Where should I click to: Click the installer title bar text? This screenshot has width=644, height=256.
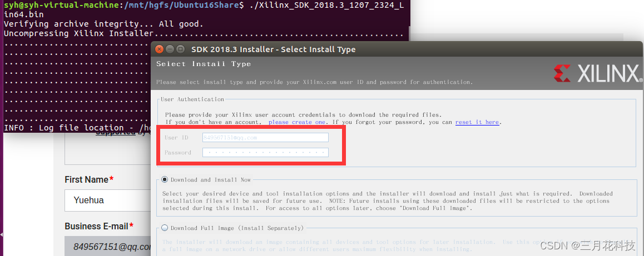[273, 49]
